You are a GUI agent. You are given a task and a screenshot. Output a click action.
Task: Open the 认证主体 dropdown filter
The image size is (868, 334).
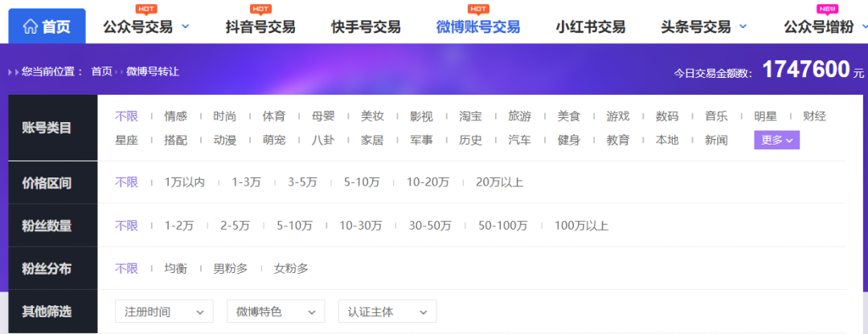[x=387, y=312]
